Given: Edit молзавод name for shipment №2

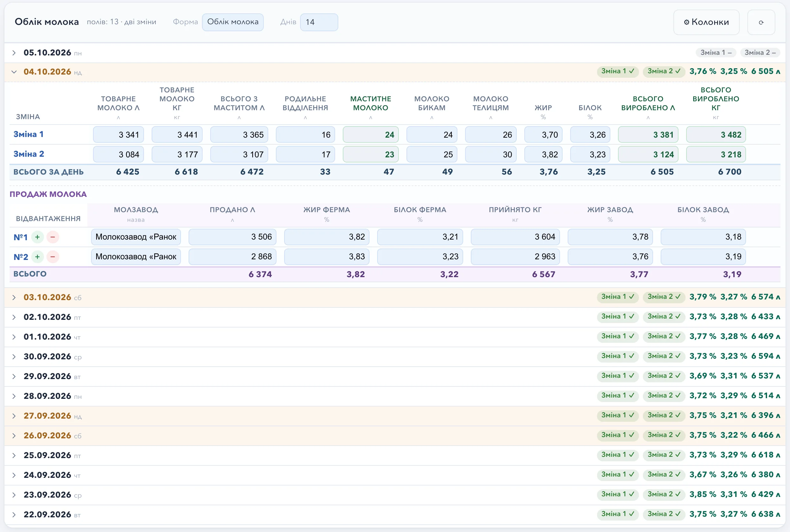Looking at the screenshot, I should (136, 256).
